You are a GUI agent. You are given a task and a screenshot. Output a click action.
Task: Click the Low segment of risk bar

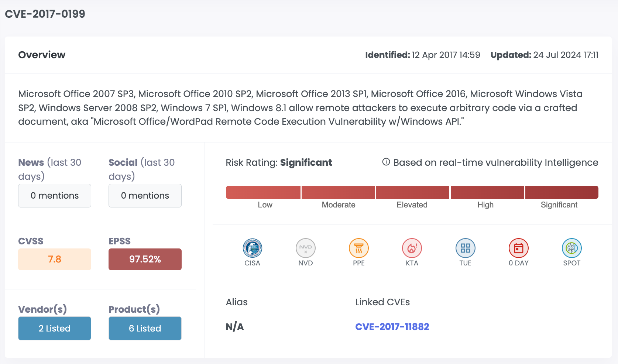(x=263, y=192)
